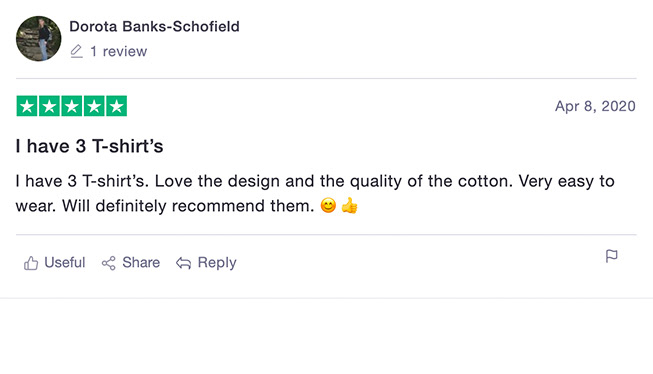653x374 pixels.
Task: Click the second green rating star
Action: [50, 106]
